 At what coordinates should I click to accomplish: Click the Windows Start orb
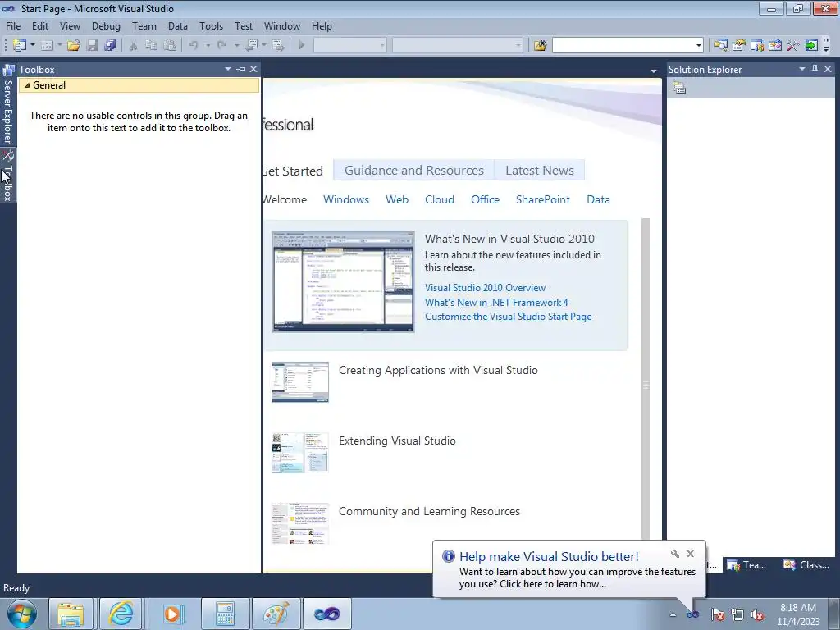[x=22, y=614]
